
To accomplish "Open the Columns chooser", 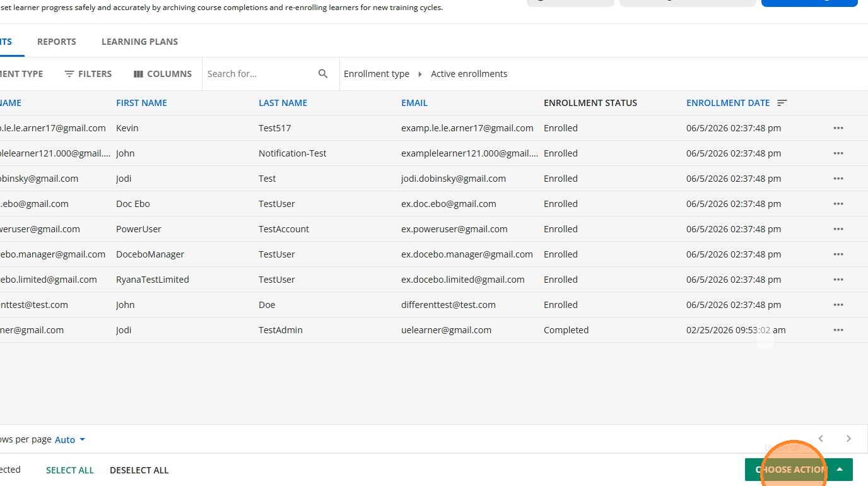I will pos(163,74).
